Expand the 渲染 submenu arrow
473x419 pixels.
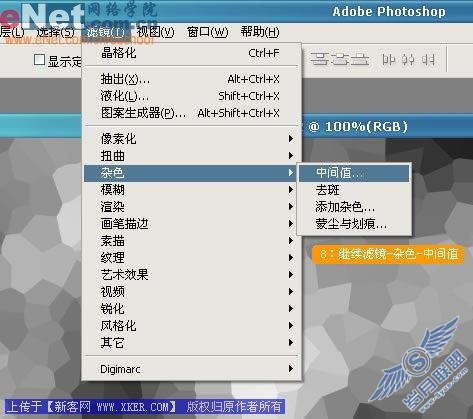point(291,207)
